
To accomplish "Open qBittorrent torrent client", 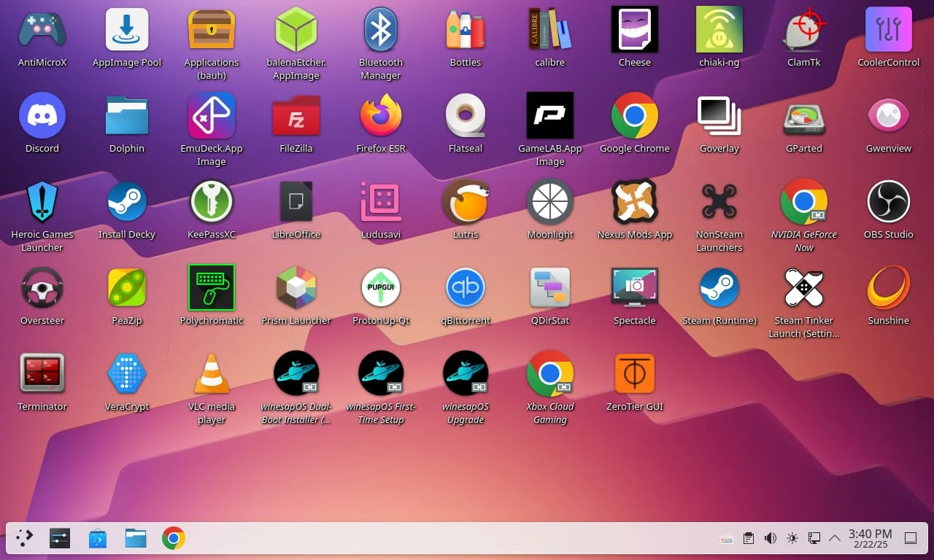I will click(x=465, y=287).
